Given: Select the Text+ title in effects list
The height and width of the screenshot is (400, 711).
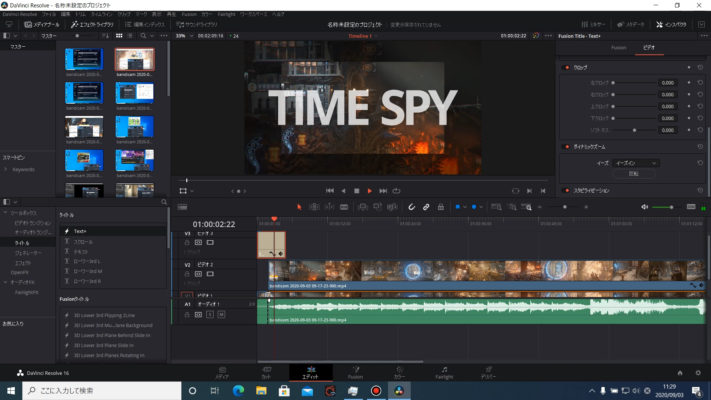Looking at the screenshot, I should (113, 231).
